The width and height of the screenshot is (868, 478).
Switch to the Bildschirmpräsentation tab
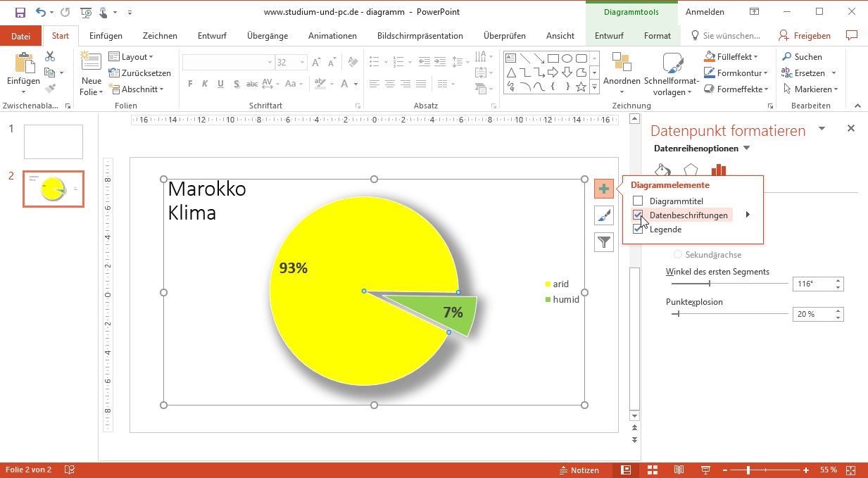420,36
